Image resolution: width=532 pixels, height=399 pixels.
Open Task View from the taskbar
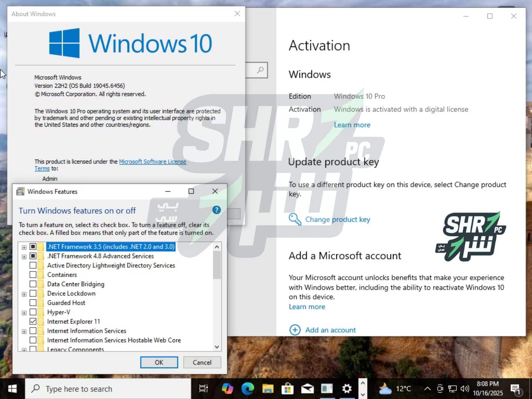point(204,389)
